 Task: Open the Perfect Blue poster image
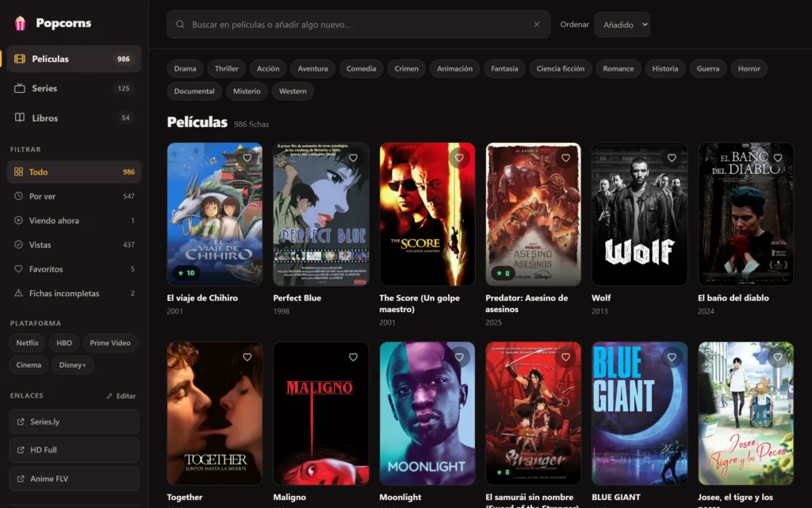(321, 214)
